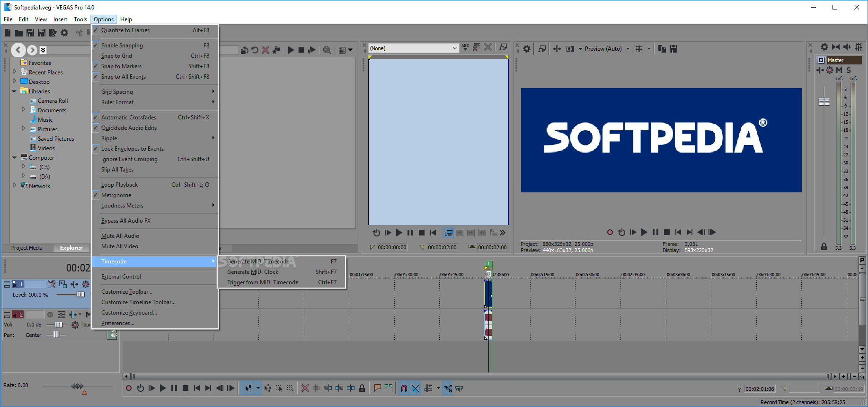
Task: Click External Control menu entry
Action: point(155,277)
